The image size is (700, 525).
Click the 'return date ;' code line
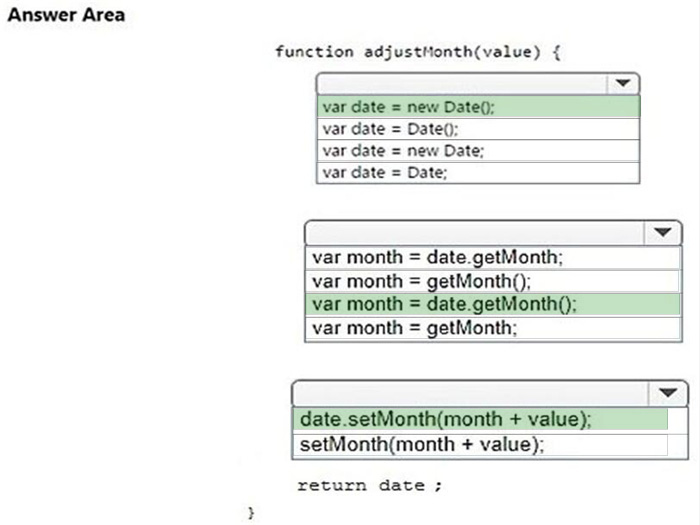(370, 485)
